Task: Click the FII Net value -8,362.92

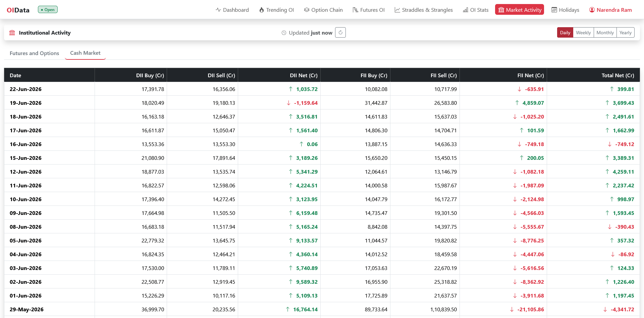Action: (x=532, y=282)
